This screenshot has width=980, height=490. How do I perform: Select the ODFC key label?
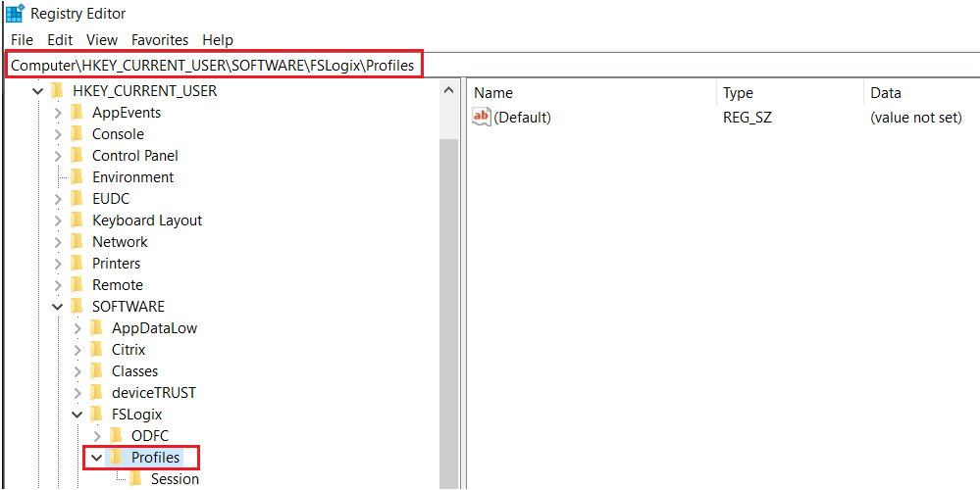pos(150,436)
